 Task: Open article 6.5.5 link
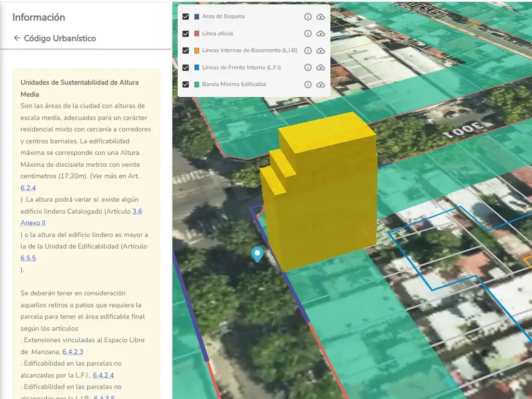[28, 258]
